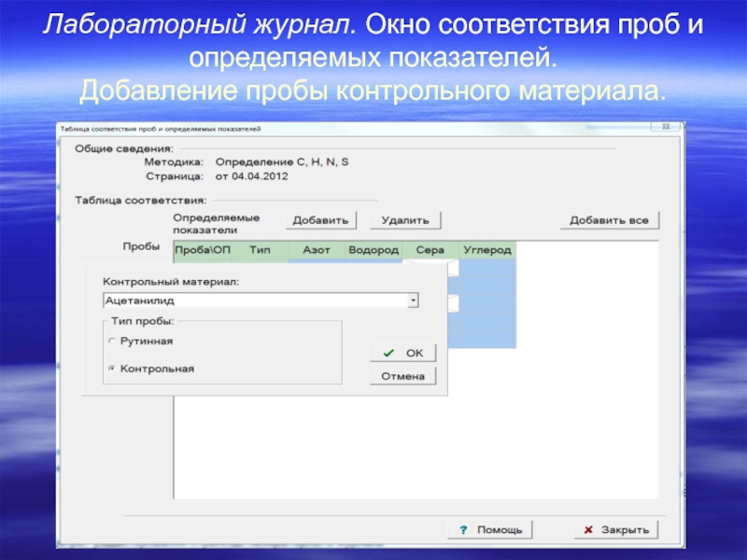
Task: Choose the Контрольная radio button
Action: tap(113, 369)
